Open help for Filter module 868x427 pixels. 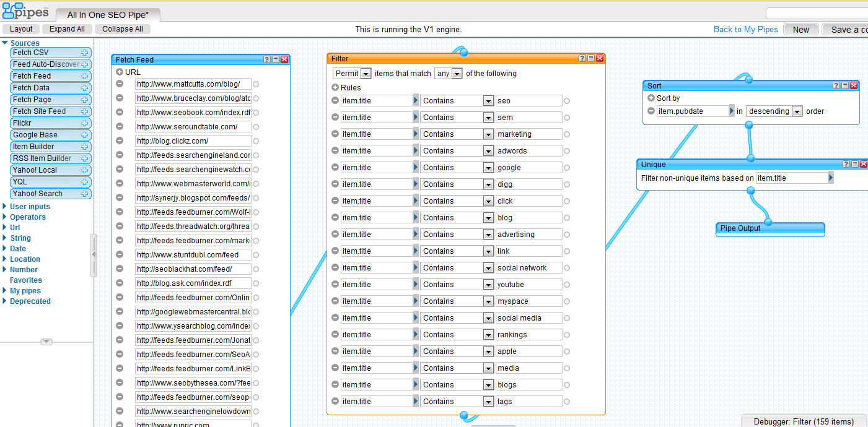click(x=582, y=58)
